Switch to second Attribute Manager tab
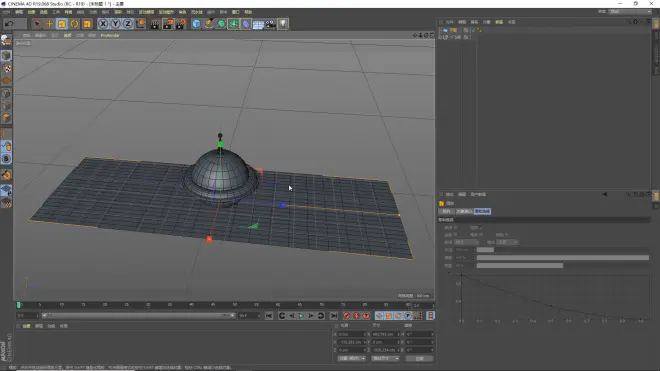660x371 pixels. click(x=464, y=211)
